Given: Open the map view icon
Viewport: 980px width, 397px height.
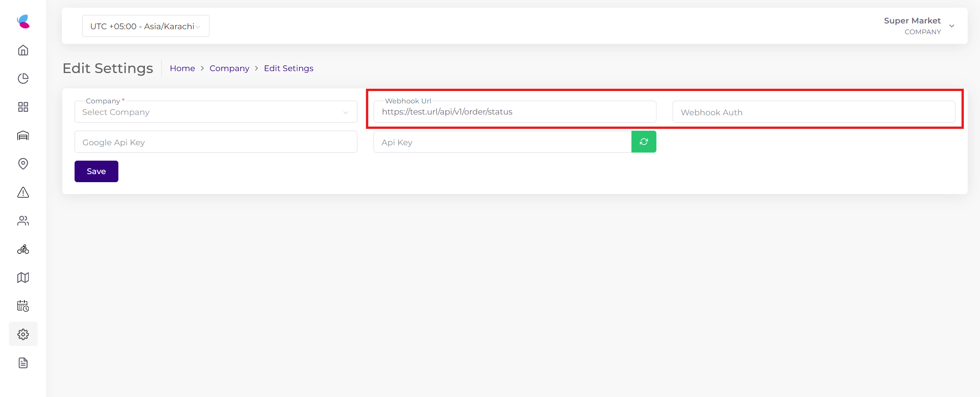Looking at the screenshot, I should coord(23,277).
